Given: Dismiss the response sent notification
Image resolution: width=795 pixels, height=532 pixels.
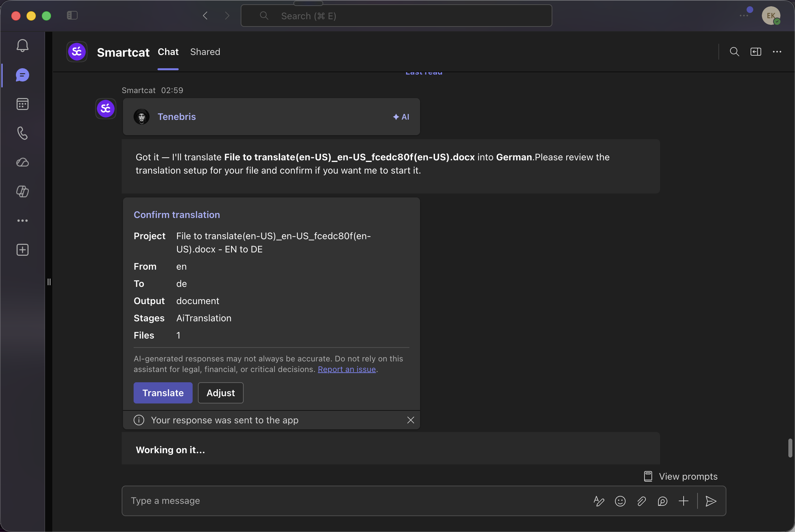Looking at the screenshot, I should 410,420.
